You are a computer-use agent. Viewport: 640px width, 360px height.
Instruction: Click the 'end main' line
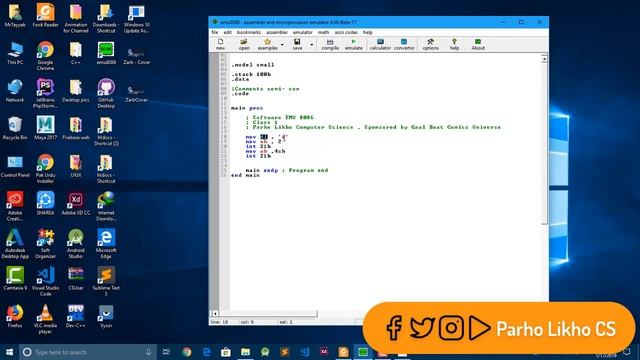tap(245, 175)
